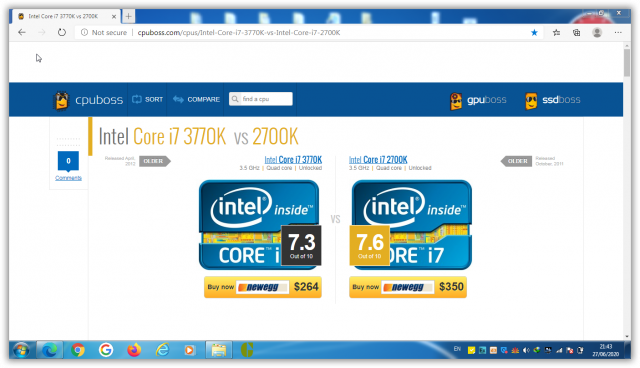This screenshot has width=640, height=368.
Task: Open the clock showing 21:43
Action: (x=606, y=350)
